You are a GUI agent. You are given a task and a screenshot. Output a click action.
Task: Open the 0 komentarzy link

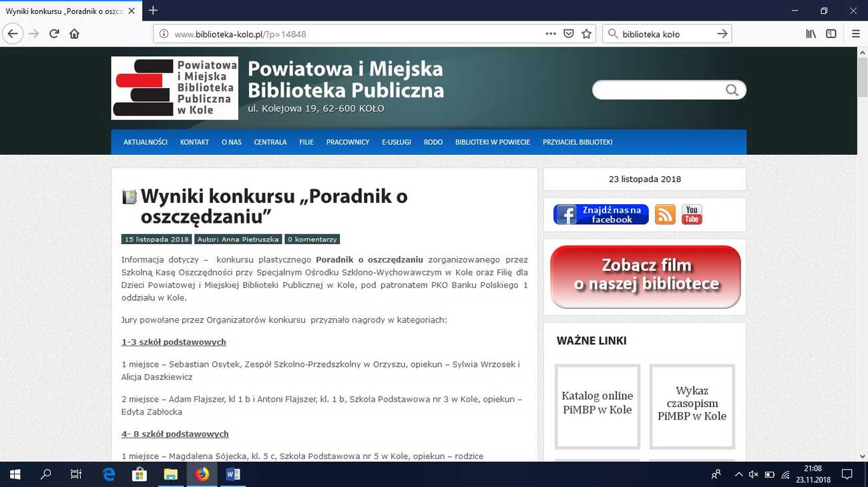[x=312, y=239]
